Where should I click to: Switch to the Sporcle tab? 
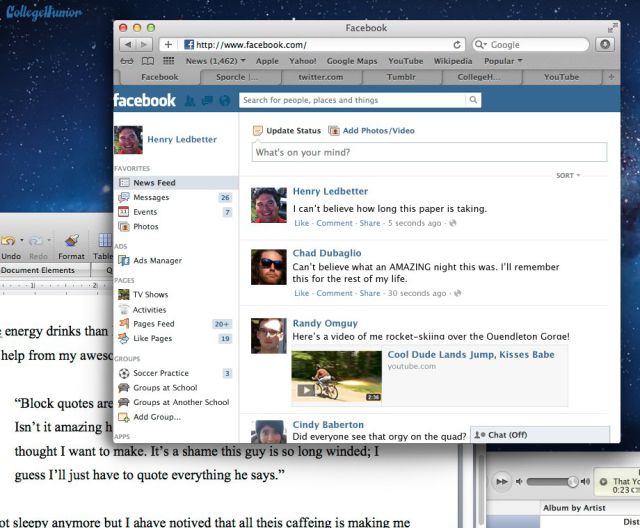pos(240,77)
